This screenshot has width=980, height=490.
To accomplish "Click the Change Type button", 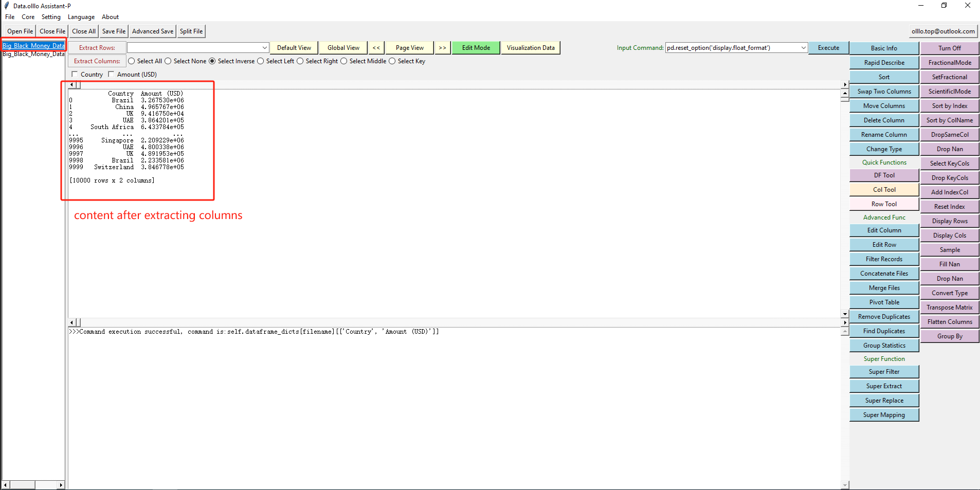I will [884, 149].
